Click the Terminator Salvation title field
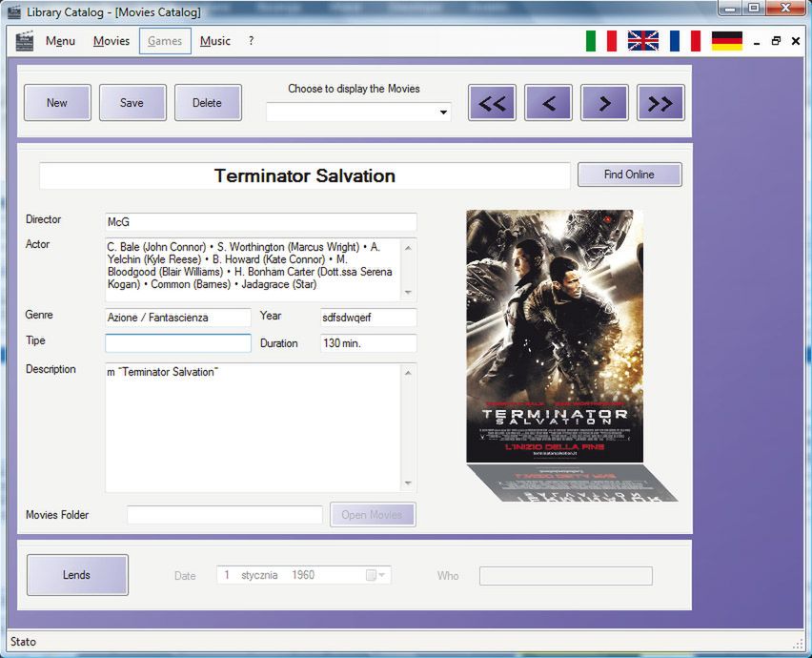The width and height of the screenshot is (812, 658). 305,176
